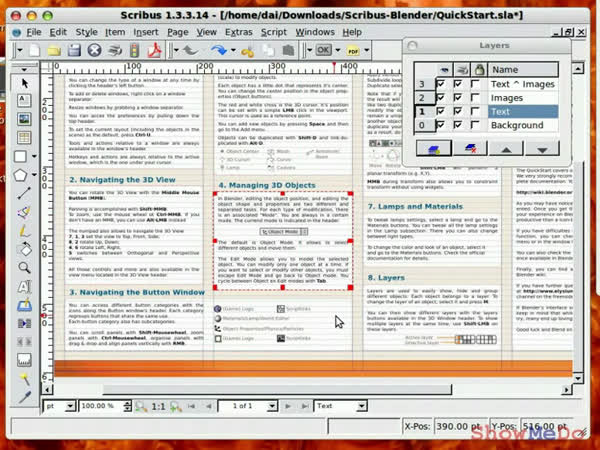Open the unit 'pt' dropdown
Viewport: 600px width, 450px height.
point(70,406)
